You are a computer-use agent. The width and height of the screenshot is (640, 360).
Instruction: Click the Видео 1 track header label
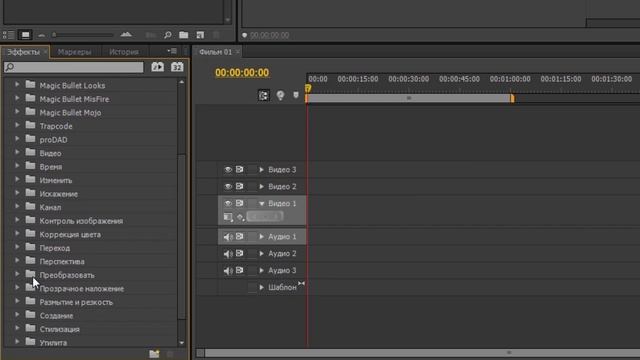(282, 203)
